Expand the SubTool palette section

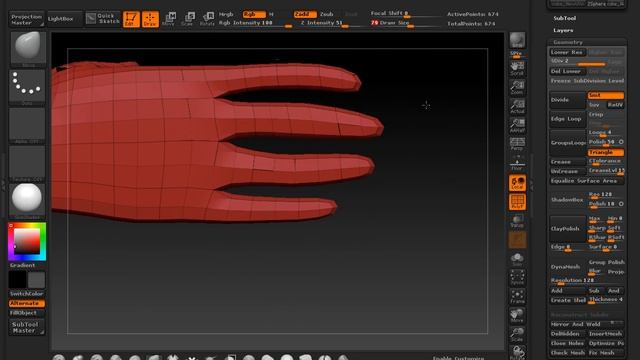click(565, 18)
